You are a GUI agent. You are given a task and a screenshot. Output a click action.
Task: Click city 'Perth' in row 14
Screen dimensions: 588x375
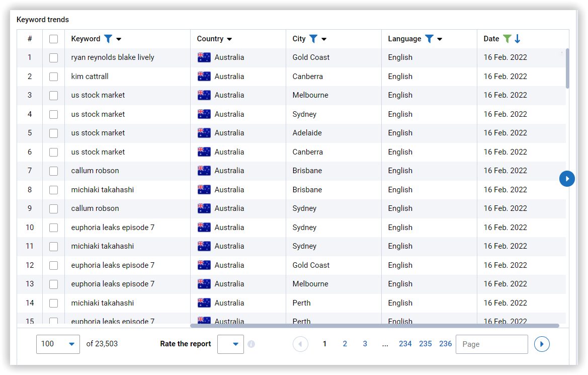pos(301,303)
